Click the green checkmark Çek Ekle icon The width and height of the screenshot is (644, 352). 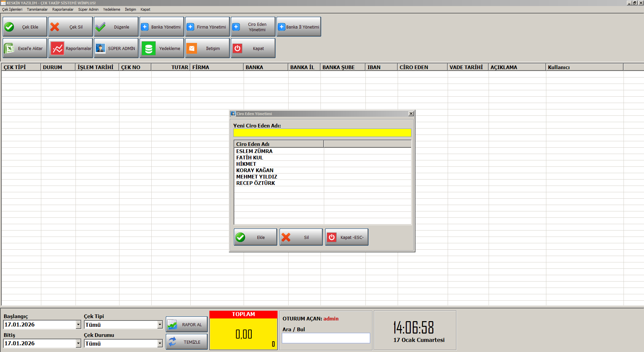tap(9, 27)
